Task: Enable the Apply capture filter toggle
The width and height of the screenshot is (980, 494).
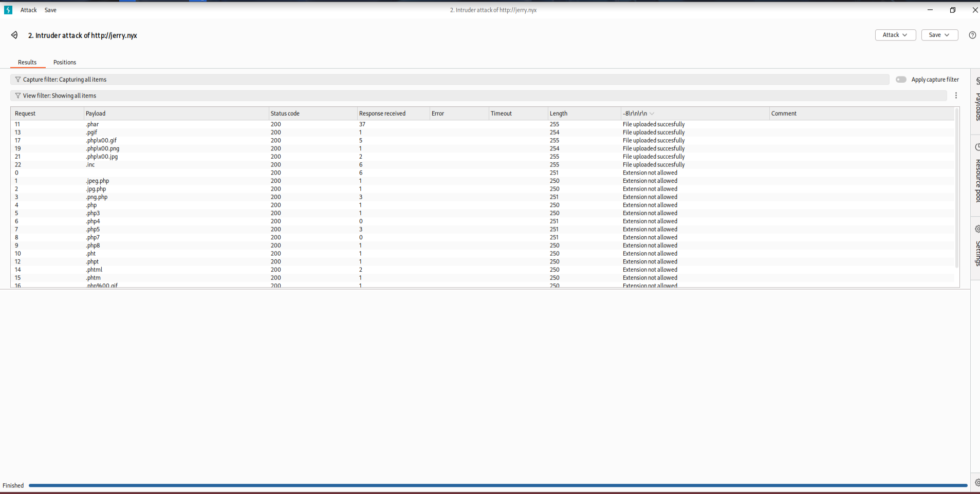Action: (901, 80)
